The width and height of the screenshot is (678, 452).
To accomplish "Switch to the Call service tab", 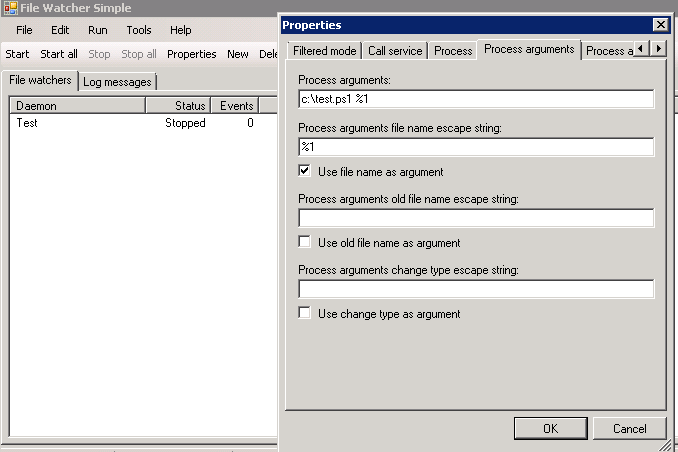I will (x=395, y=50).
